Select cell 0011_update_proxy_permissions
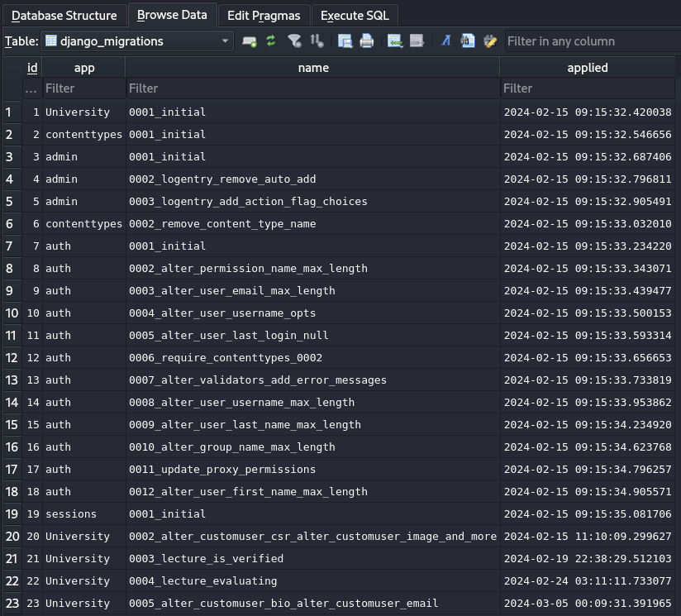This screenshot has height=616, width=681. 313,470
